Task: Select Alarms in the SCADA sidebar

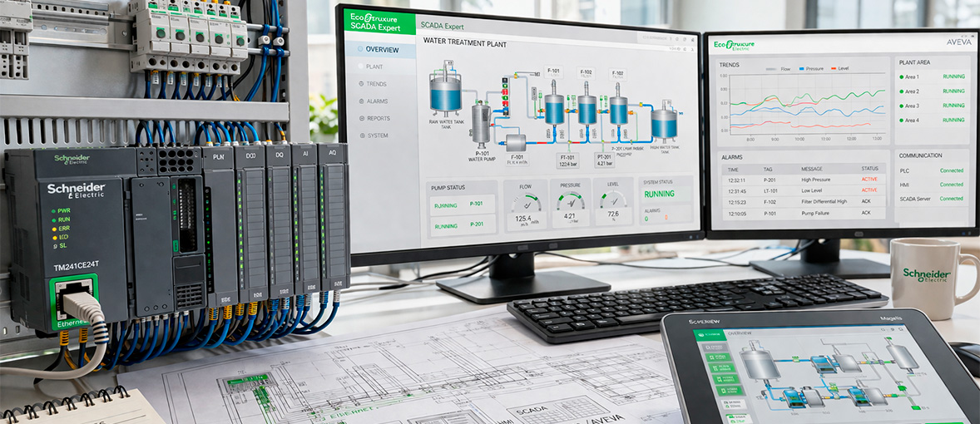Action: (377, 101)
